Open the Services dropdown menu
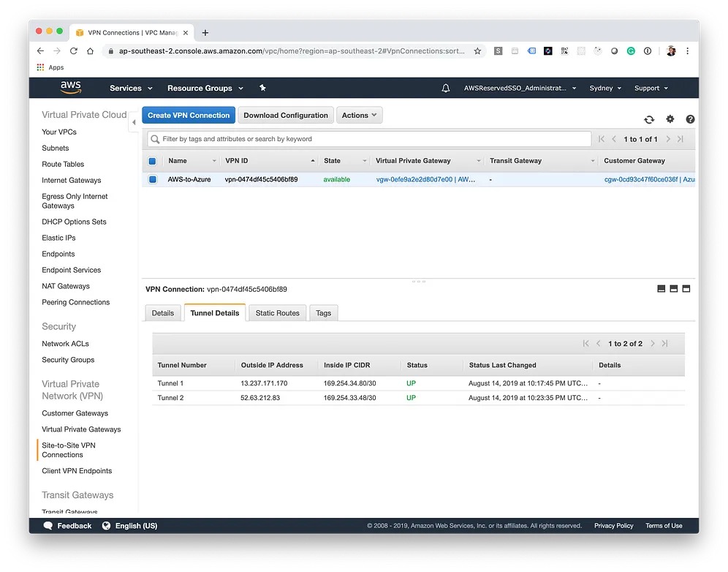The width and height of the screenshot is (728, 572). click(131, 89)
